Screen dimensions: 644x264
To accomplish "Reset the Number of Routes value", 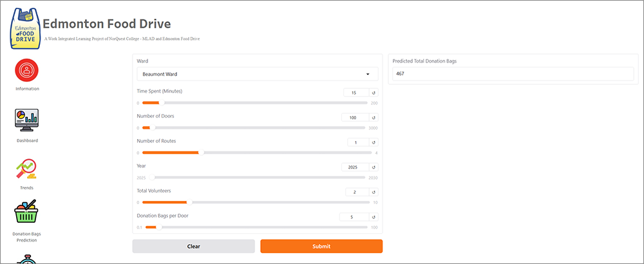I will click(374, 142).
